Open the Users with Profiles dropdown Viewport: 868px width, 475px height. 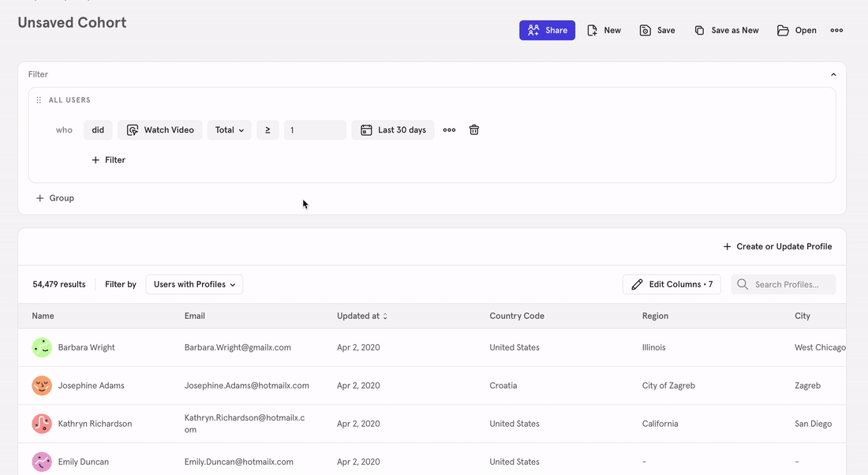pos(194,284)
